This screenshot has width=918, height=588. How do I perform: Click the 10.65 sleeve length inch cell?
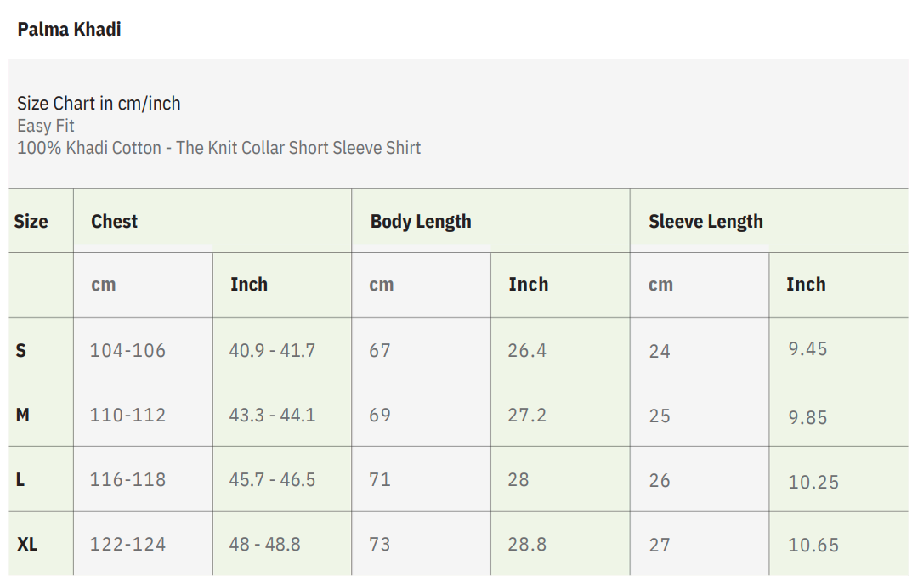(x=813, y=545)
